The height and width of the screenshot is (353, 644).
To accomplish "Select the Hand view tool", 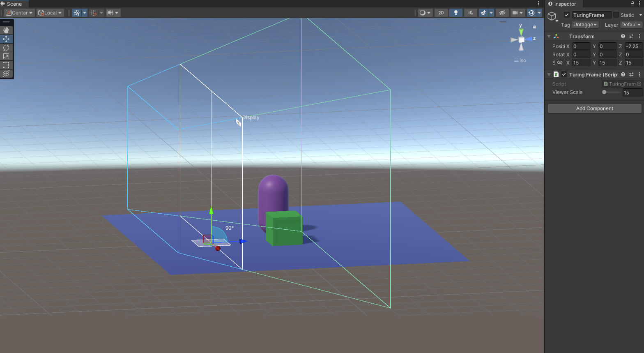I will [x=6, y=30].
